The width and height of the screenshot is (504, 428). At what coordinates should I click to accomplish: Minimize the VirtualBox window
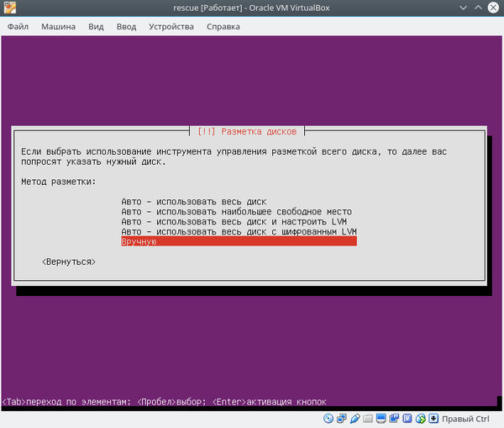(463, 8)
